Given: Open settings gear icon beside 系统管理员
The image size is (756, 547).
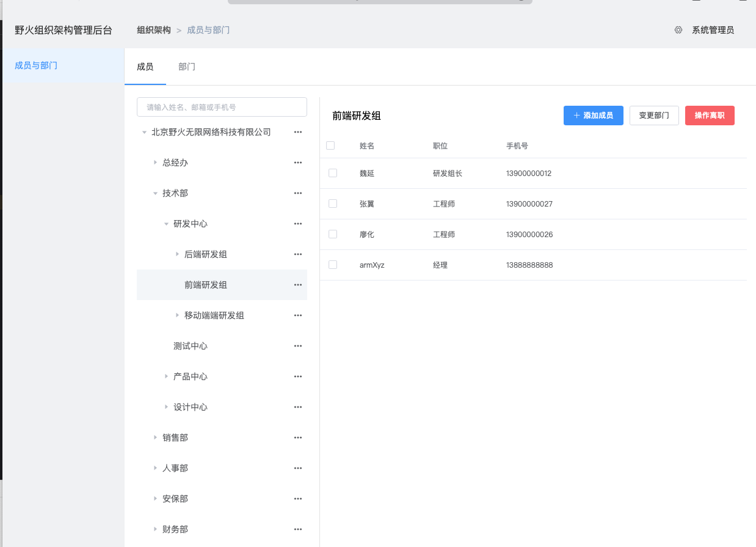Looking at the screenshot, I should click(x=678, y=30).
